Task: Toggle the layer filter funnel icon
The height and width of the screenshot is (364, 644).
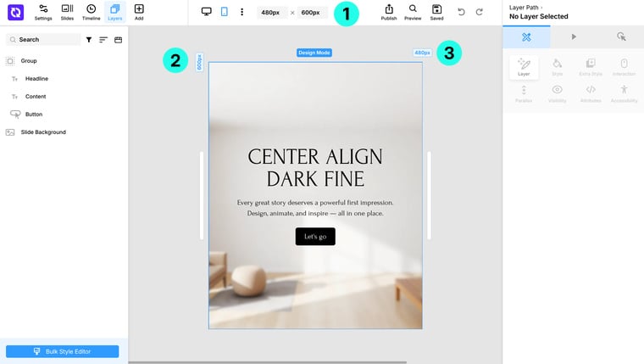Action: coord(89,40)
